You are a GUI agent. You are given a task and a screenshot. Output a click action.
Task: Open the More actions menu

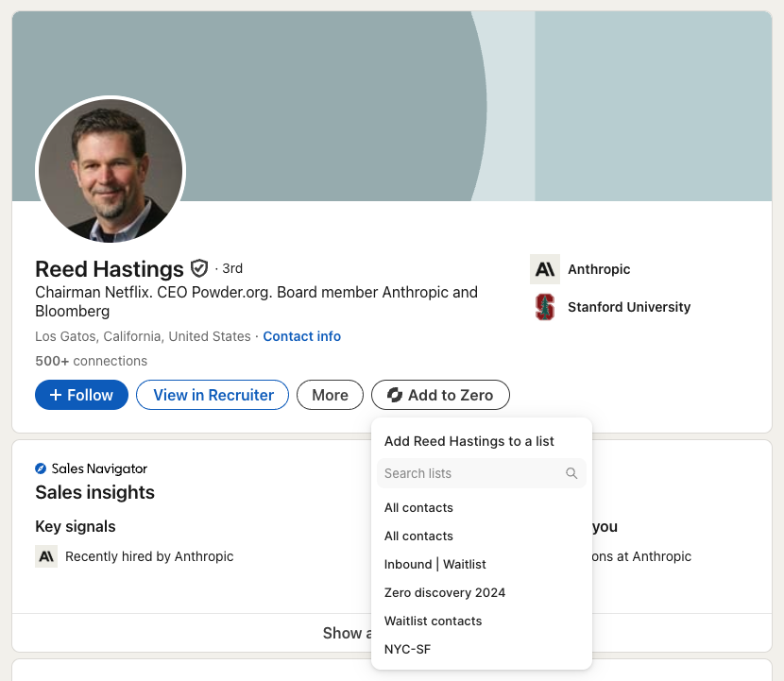tap(330, 395)
